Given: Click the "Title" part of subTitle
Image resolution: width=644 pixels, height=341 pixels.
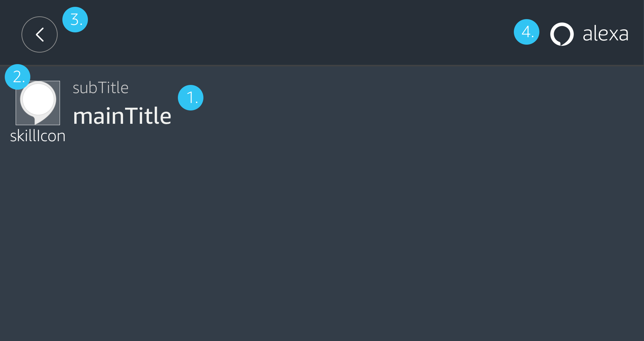Looking at the screenshot, I should tap(113, 88).
